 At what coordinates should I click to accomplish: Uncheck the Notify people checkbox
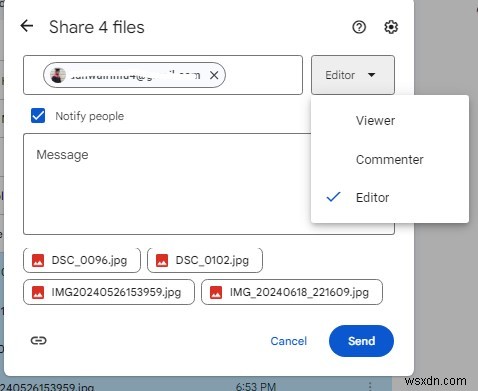[38, 116]
